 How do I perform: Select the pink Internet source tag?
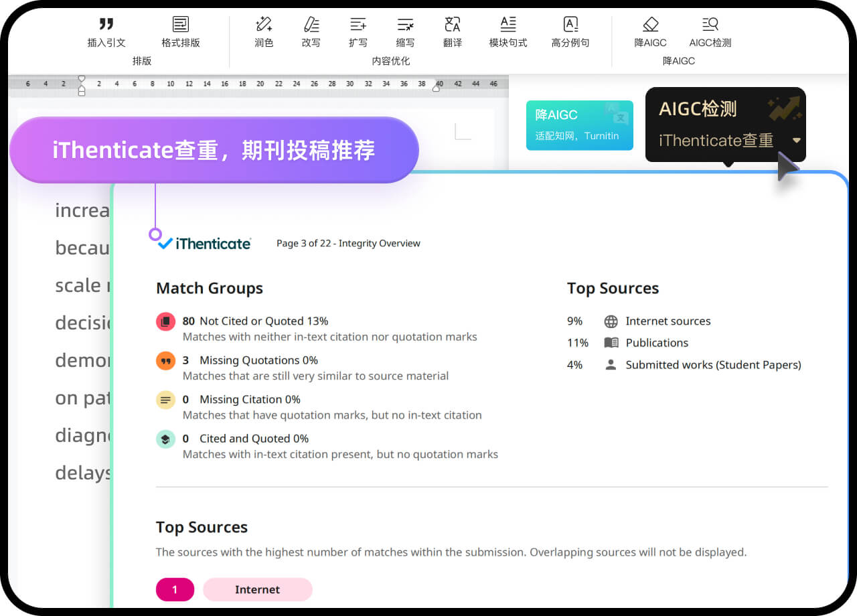(x=258, y=589)
